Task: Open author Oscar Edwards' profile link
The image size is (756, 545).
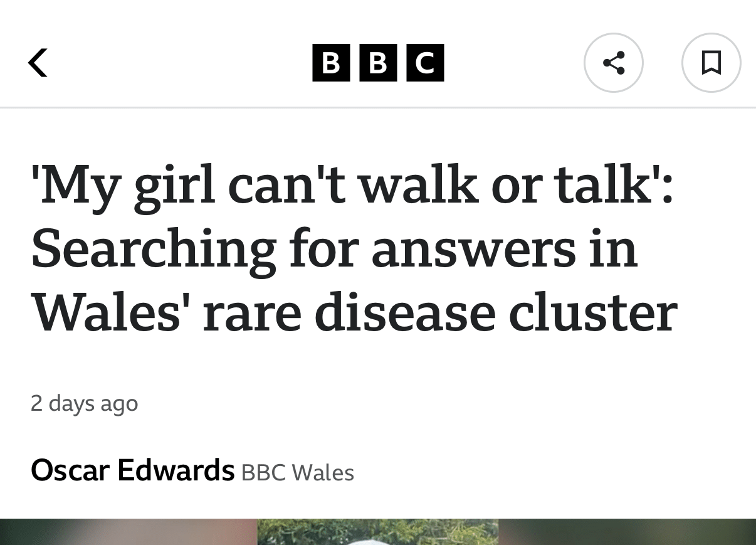Action: point(132,470)
